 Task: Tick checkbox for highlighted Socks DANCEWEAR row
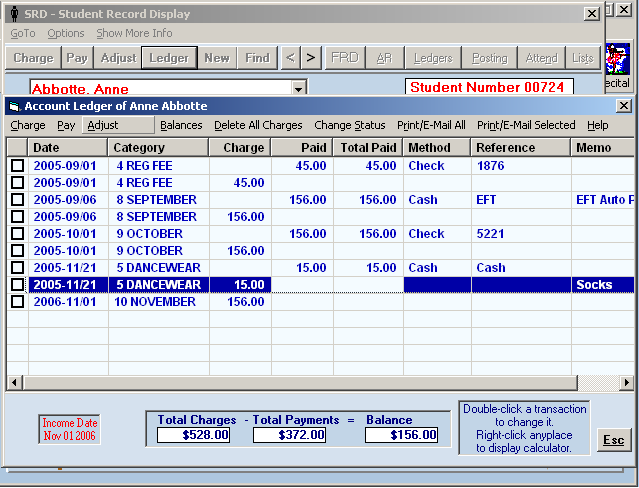tap(18, 285)
